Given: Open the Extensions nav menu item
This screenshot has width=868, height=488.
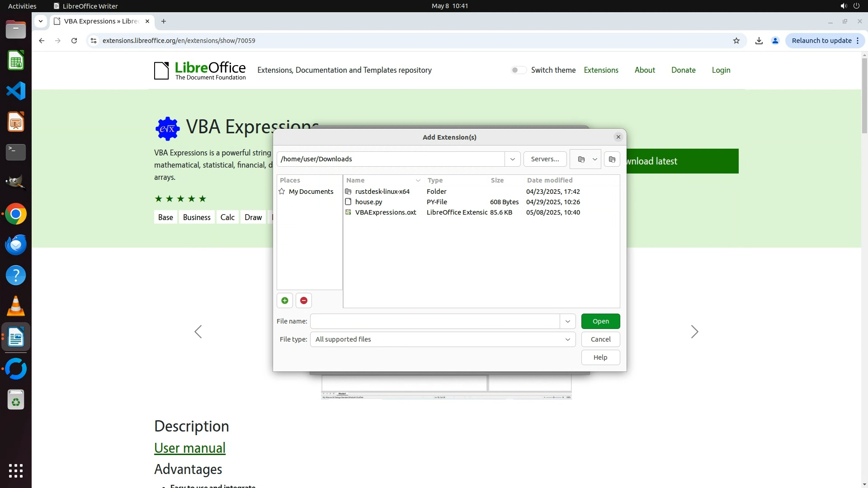Looking at the screenshot, I should tap(601, 70).
